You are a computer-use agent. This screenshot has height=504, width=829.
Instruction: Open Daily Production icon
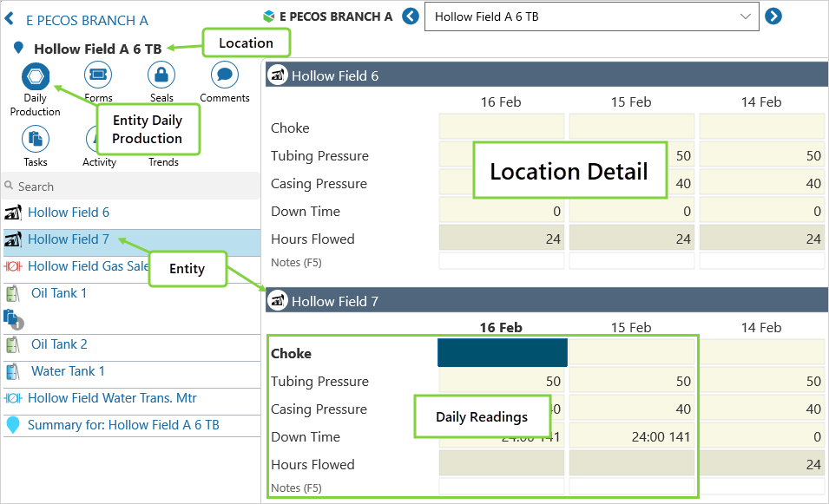pos(36,76)
